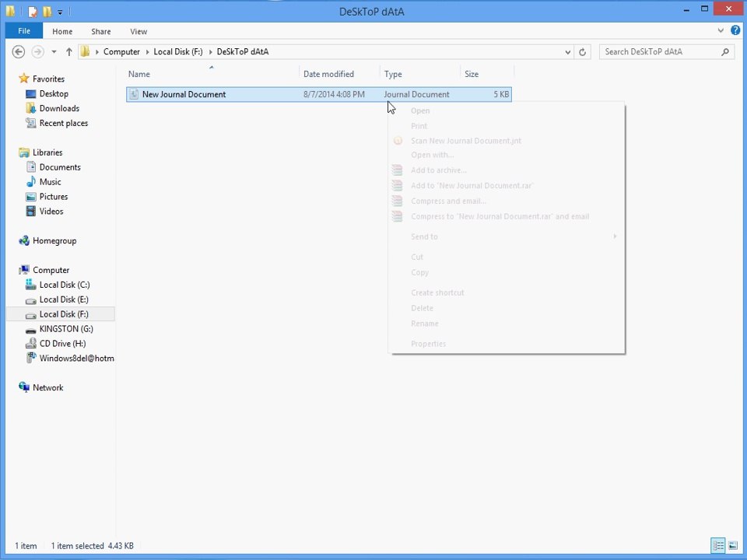Open Recent places in the sidebar

63,124
